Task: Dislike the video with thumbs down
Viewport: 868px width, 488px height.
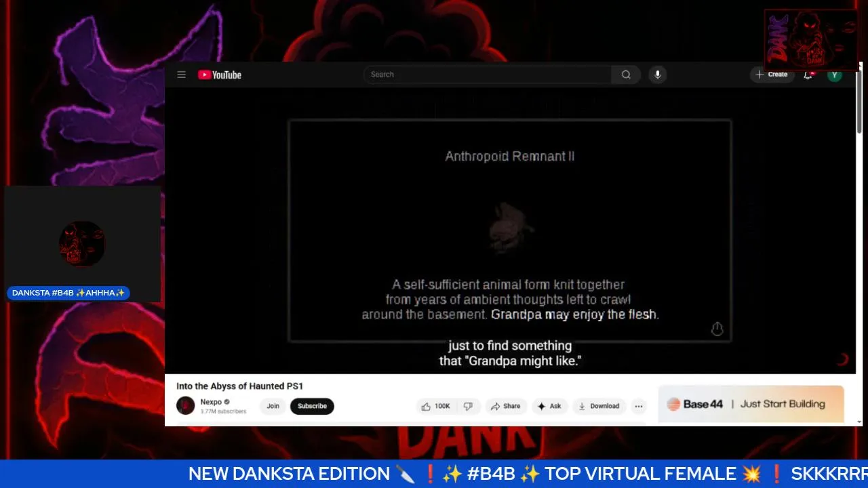Action: [x=468, y=406]
